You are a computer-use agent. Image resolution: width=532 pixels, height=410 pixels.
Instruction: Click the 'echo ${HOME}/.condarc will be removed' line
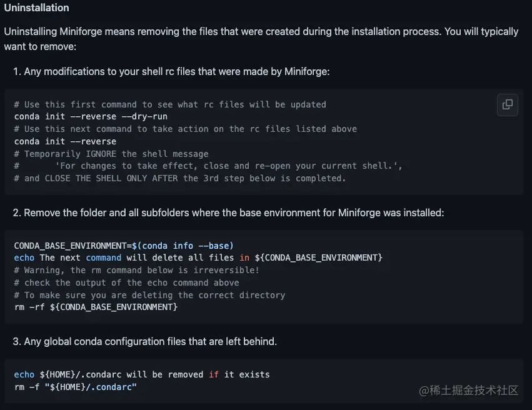point(142,374)
